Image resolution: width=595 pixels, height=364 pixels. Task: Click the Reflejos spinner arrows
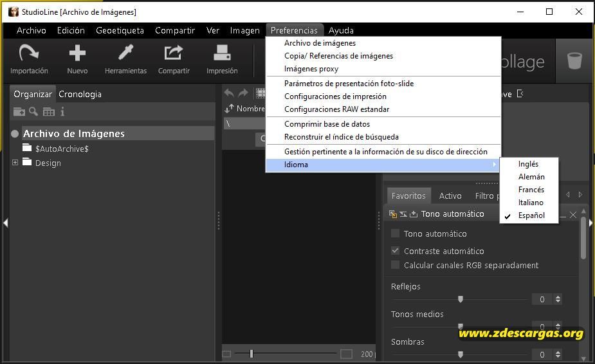click(558, 299)
